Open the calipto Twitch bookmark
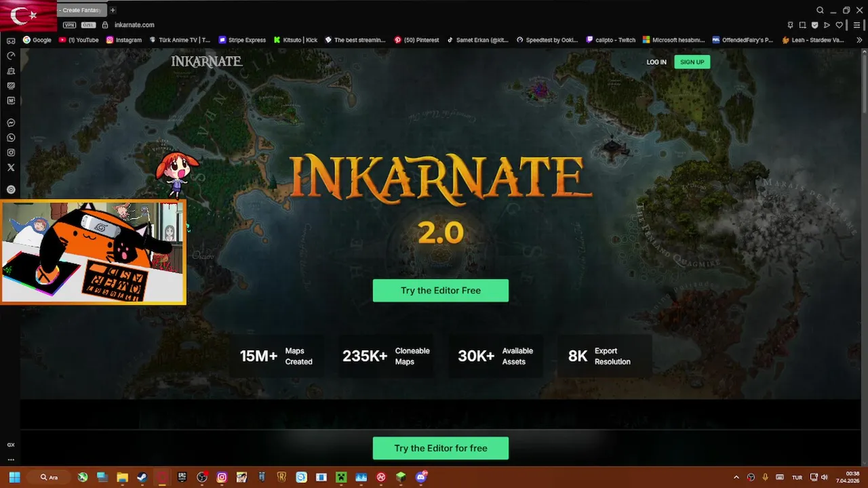The image size is (868, 488). tap(611, 40)
